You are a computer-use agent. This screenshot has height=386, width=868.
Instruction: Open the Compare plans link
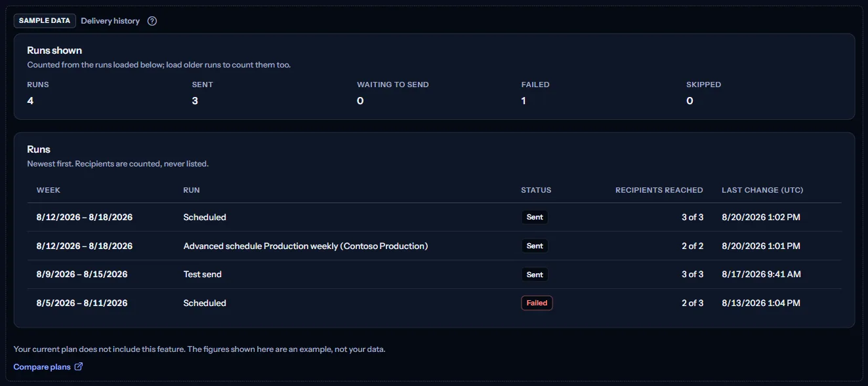tap(48, 367)
